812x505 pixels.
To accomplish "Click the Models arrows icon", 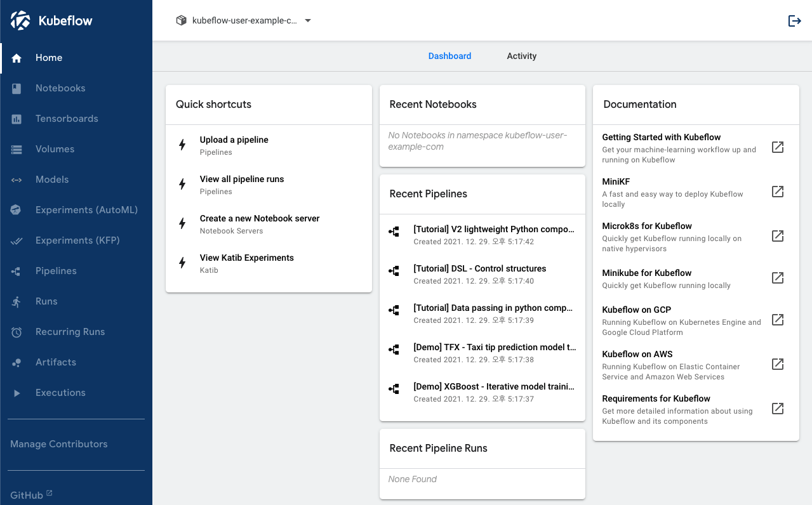I will (x=17, y=180).
